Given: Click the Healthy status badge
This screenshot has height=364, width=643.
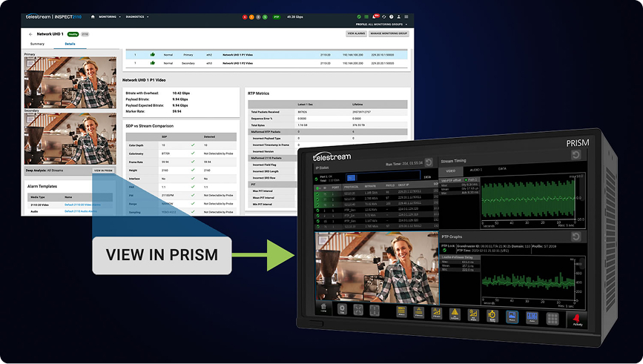Looking at the screenshot, I should pyautogui.click(x=73, y=34).
